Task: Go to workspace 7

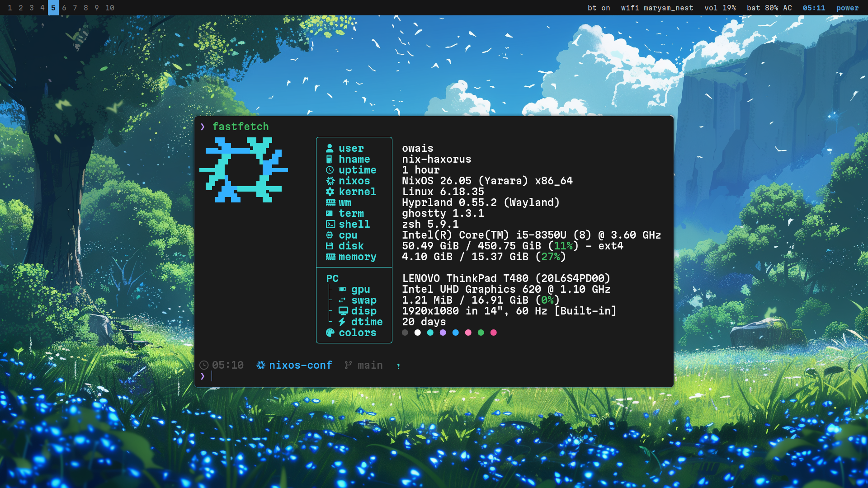Action: (75, 8)
